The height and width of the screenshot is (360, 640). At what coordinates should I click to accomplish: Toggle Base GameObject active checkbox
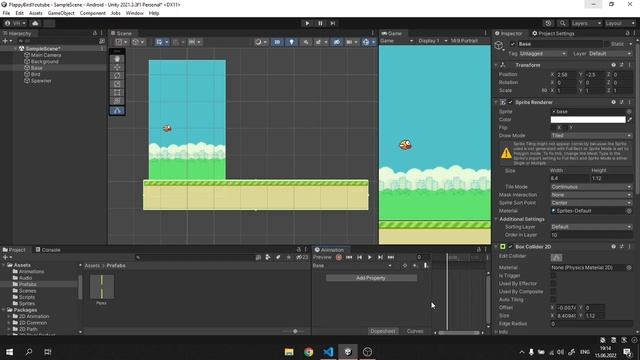pyautogui.click(x=513, y=44)
